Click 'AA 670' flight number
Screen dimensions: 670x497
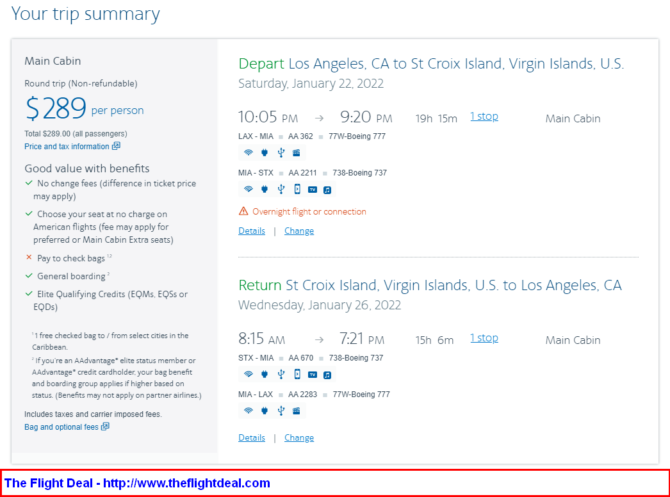[301, 358]
